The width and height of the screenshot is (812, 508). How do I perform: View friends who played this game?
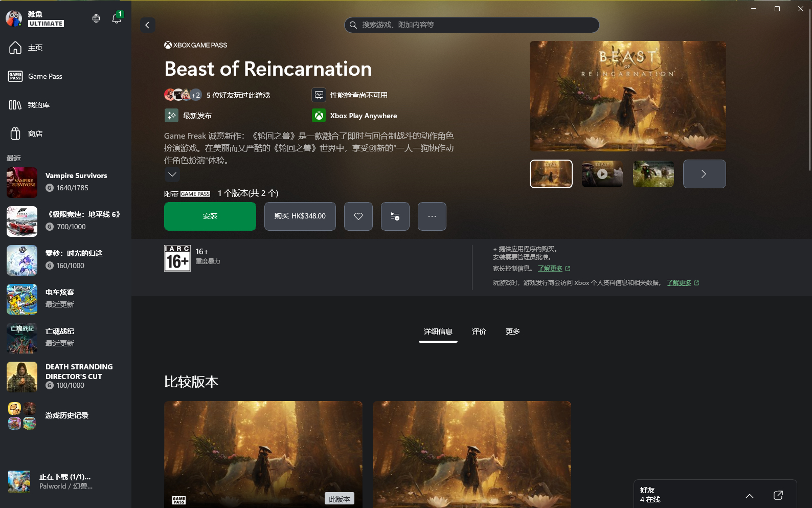(x=217, y=95)
